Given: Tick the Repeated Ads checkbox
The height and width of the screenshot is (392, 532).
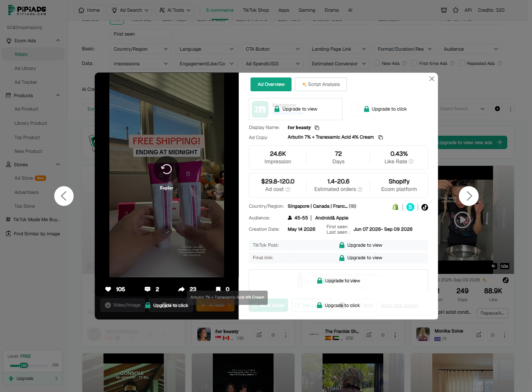Looking at the screenshot, I should (462, 64).
